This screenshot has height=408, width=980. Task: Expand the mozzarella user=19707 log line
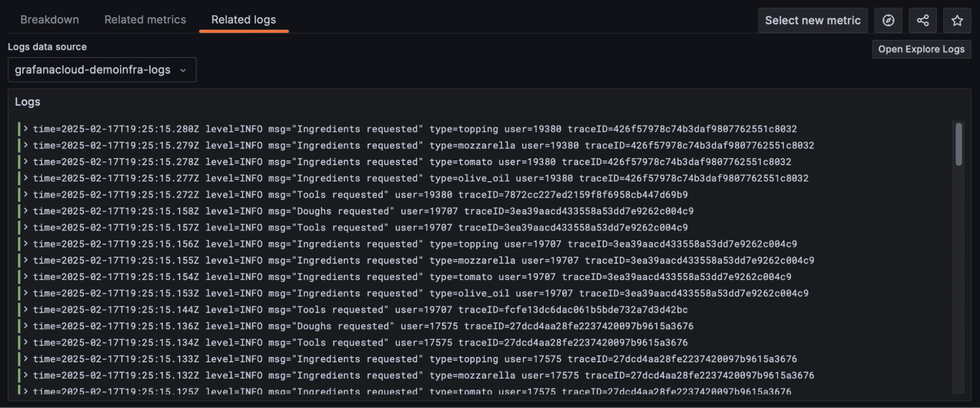pyautogui.click(x=25, y=260)
